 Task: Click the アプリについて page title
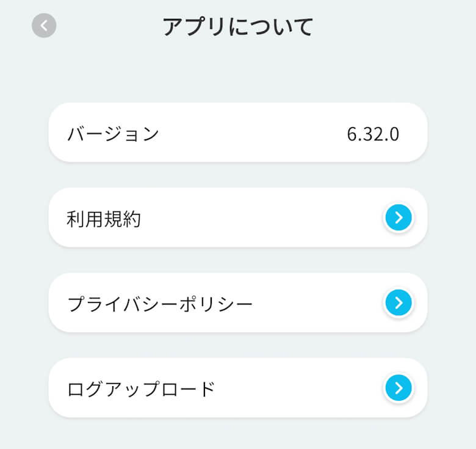click(238, 27)
